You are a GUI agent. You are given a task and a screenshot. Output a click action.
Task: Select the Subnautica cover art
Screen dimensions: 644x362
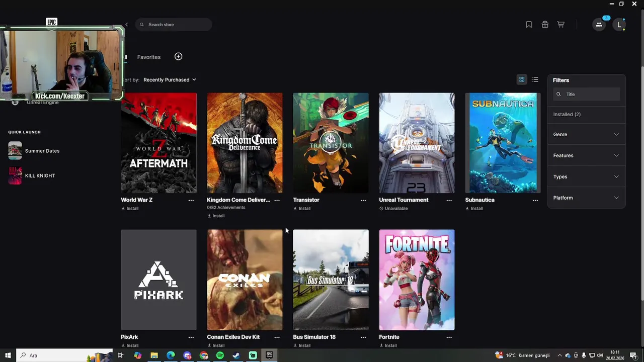coord(503,143)
